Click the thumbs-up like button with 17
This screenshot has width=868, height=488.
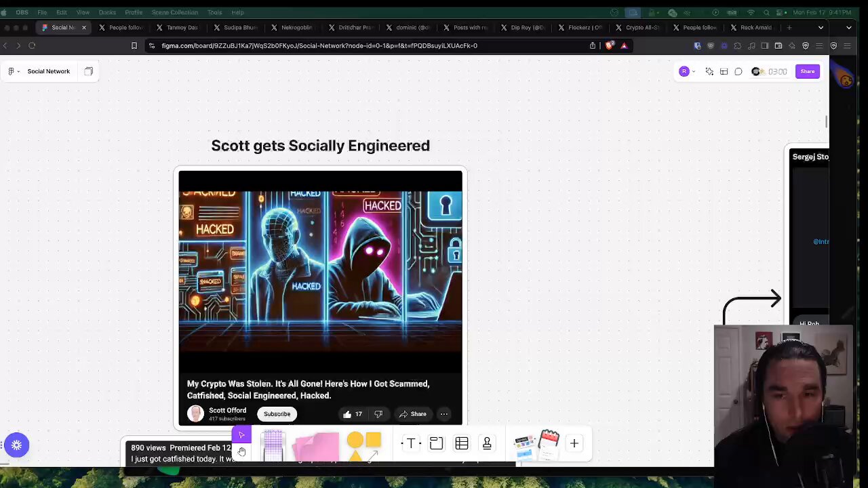pyautogui.click(x=352, y=414)
